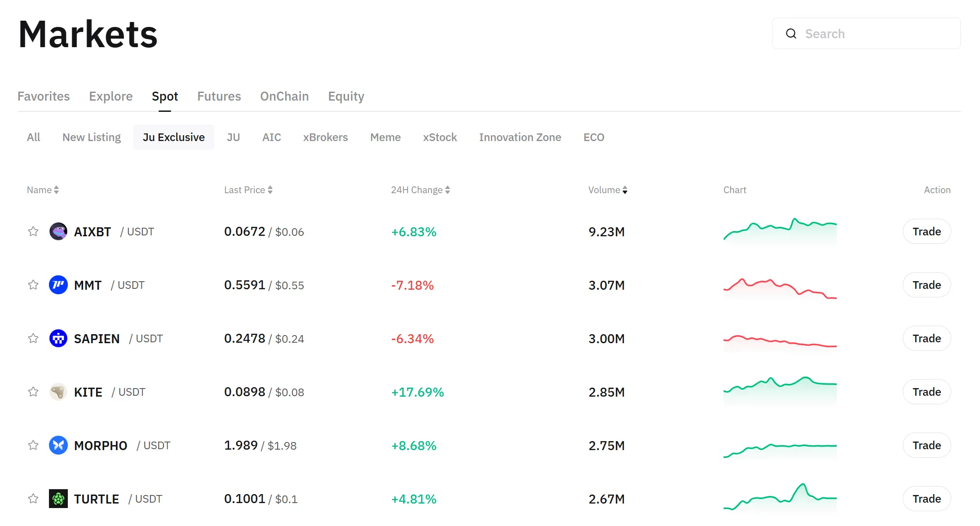Toggle the favorite star for KITE
Screen dimensions: 980x526
point(33,392)
